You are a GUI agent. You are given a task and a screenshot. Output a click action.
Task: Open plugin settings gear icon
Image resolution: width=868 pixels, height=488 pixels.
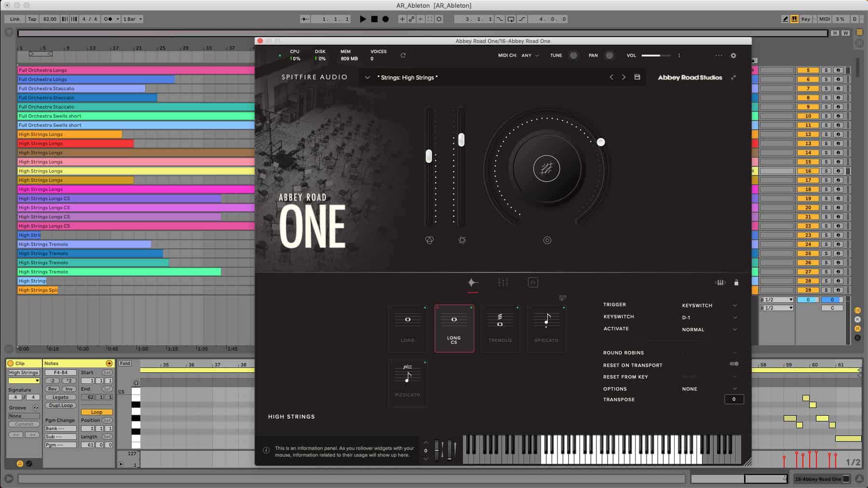(733, 55)
